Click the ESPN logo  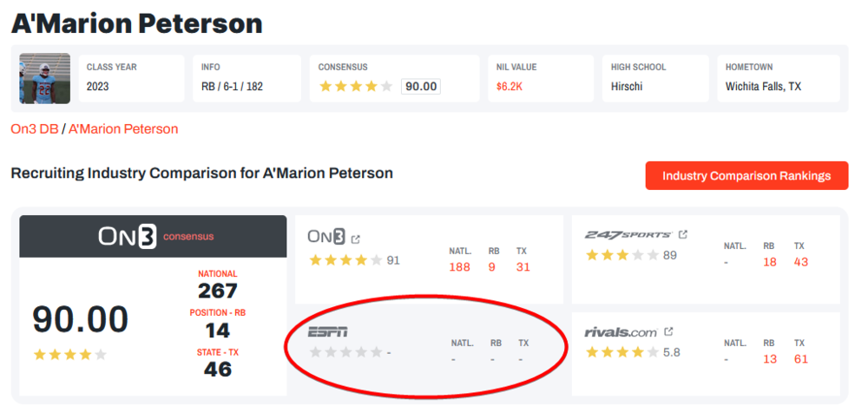pyautogui.click(x=328, y=331)
